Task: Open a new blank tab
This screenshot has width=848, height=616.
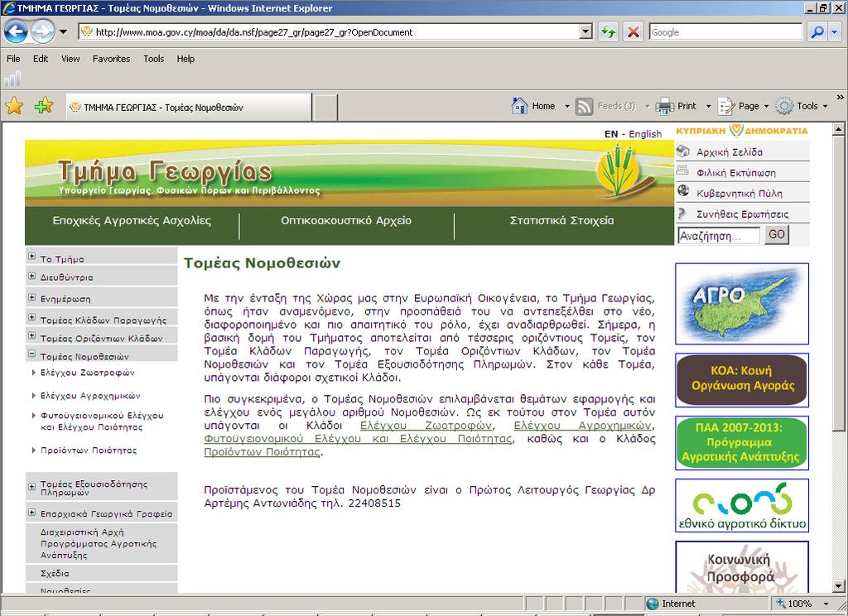Action: click(325, 107)
